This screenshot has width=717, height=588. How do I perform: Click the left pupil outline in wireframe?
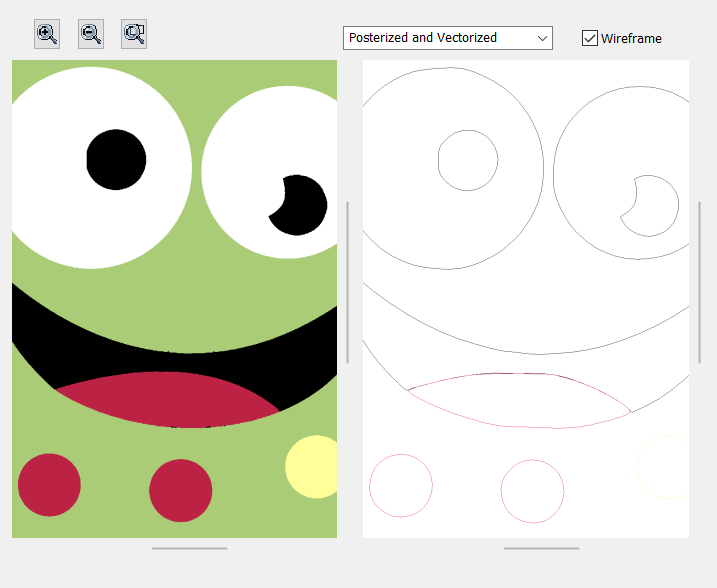point(468,160)
